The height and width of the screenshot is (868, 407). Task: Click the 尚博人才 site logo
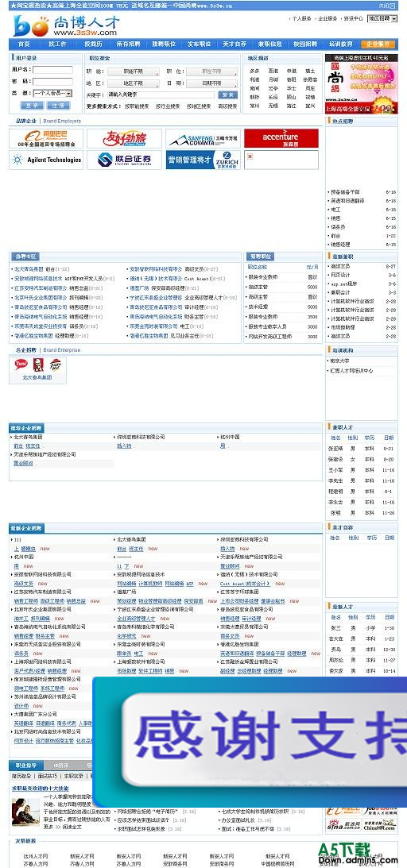pos(67,25)
